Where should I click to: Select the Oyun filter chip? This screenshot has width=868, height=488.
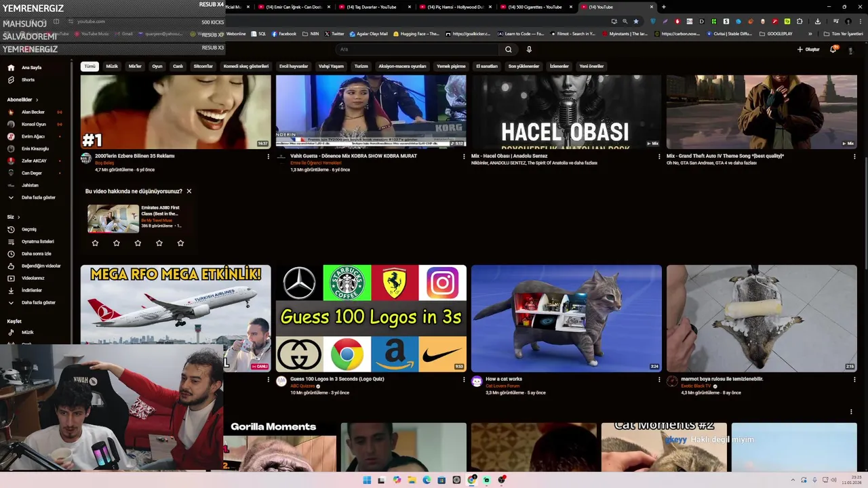click(157, 66)
